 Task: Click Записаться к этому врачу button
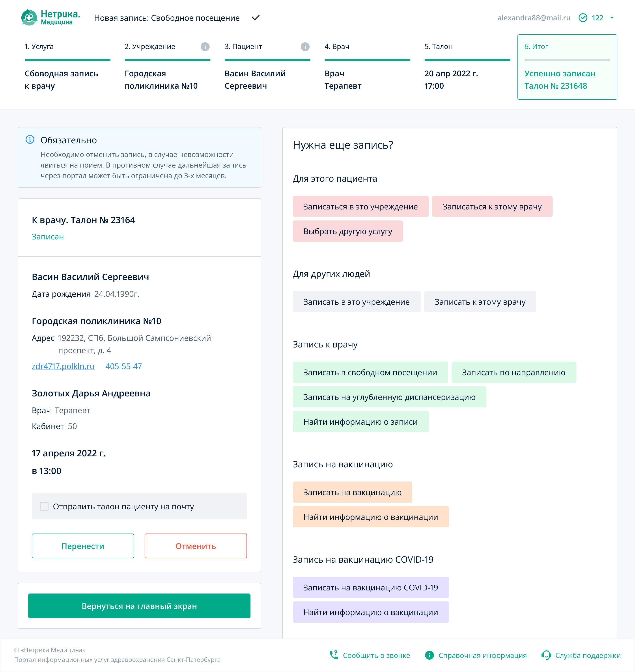click(x=492, y=207)
